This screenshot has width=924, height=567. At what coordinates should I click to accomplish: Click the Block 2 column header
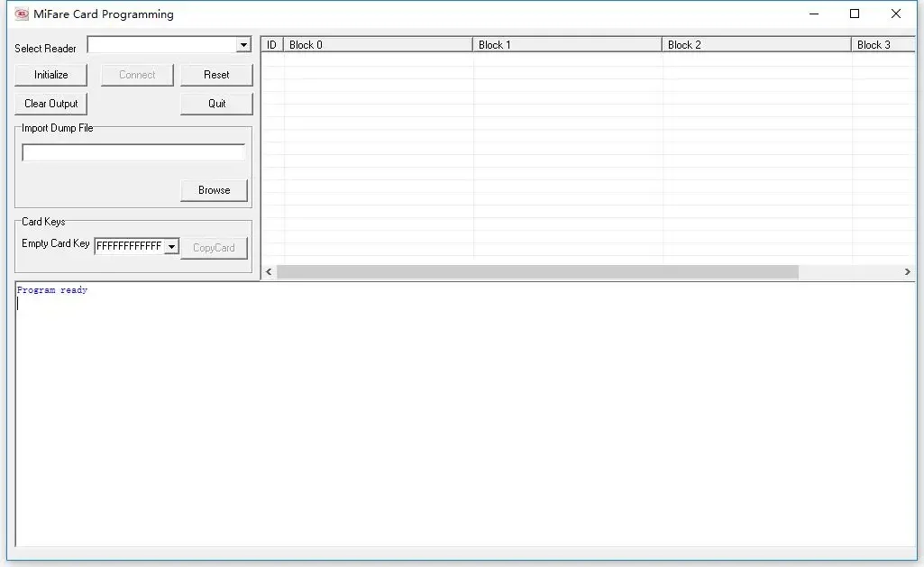coord(756,45)
